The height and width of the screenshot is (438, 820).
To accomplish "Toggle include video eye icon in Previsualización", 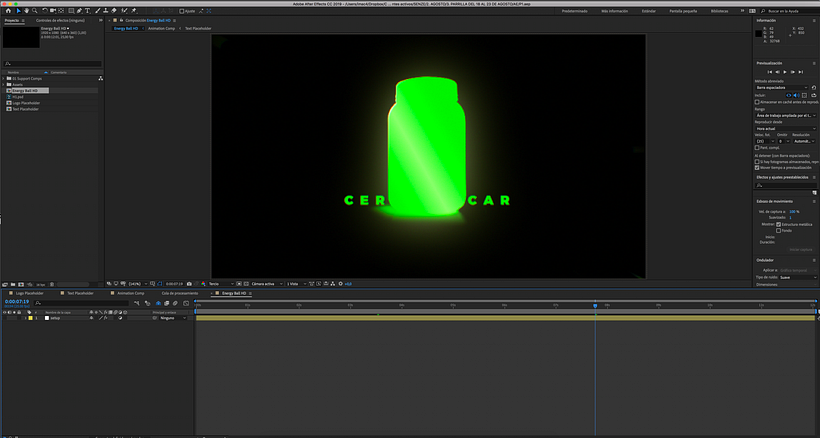I will (x=789, y=95).
